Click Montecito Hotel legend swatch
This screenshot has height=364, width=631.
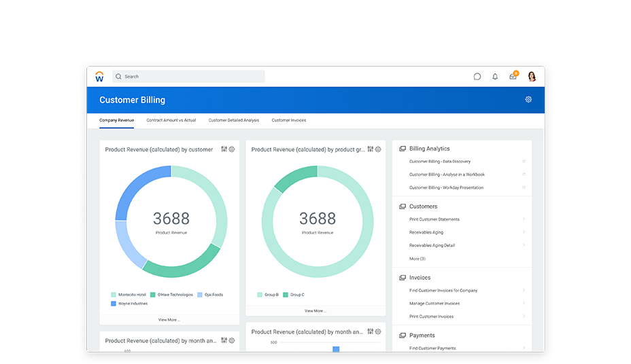tap(114, 295)
